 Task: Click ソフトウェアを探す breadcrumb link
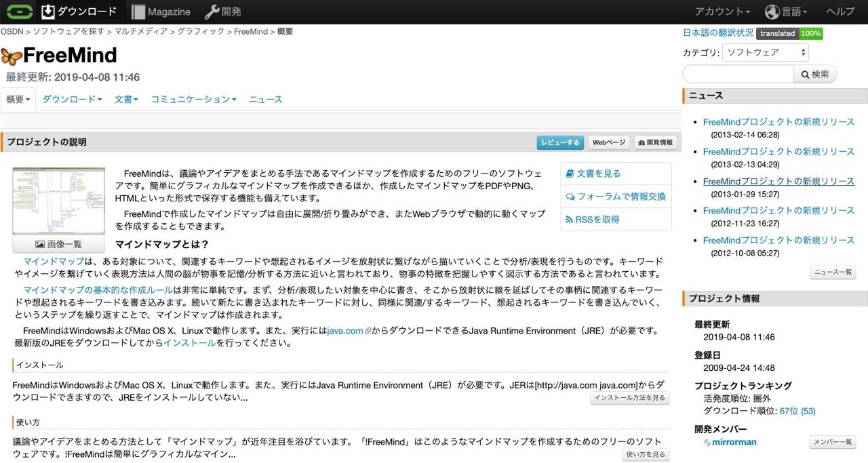(x=68, y=31)
